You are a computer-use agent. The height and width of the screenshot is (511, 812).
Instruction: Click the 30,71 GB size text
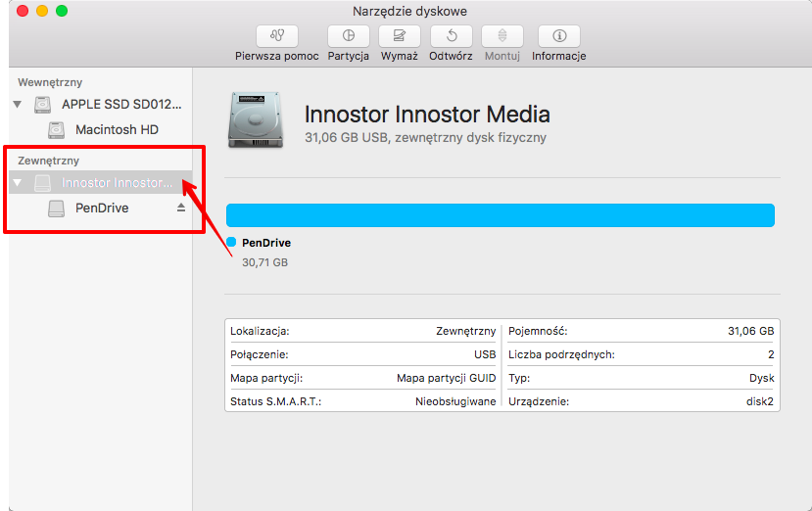click(x=264, y=262)
